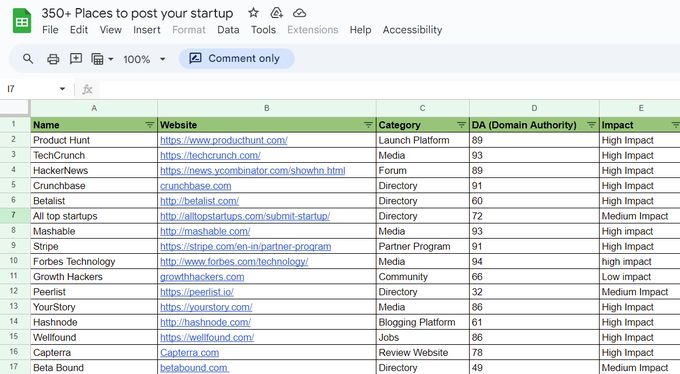The height and width of the screenshot is (374, 680).
Task: Click the select-all corner box
Action: coord(15,108)
